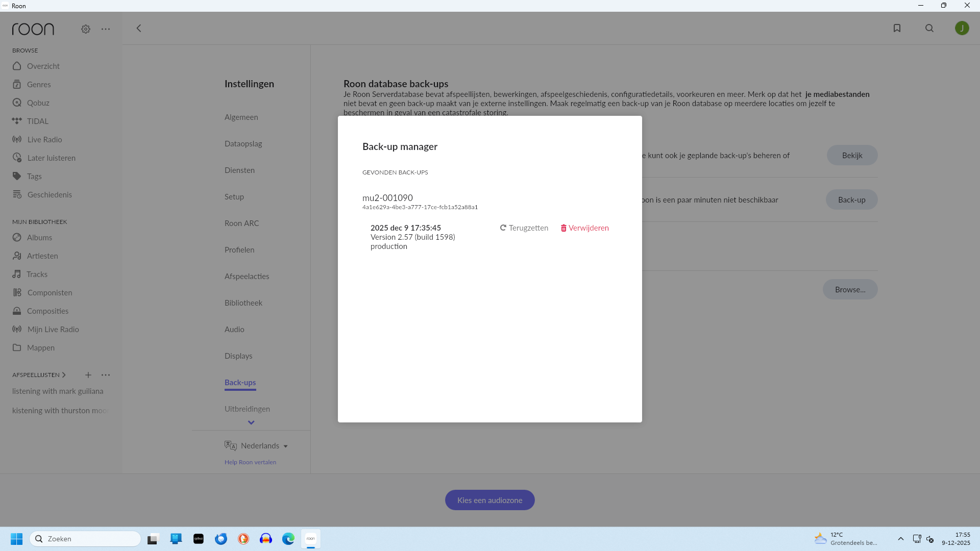
Task: Click Verwijderen to delete the backup
Action: pyautogui.click(x=585, y=228)
